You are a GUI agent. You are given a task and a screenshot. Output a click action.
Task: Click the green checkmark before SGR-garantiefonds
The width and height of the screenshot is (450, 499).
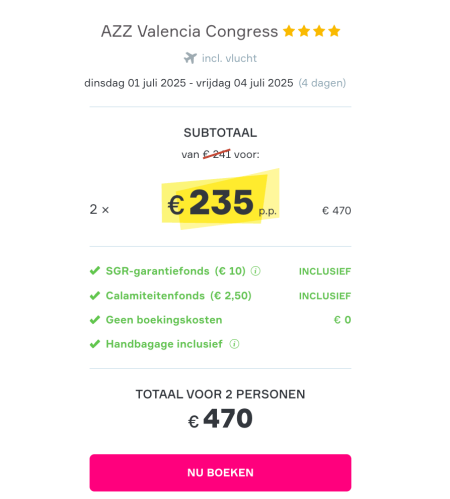click(x=95, y=270)
